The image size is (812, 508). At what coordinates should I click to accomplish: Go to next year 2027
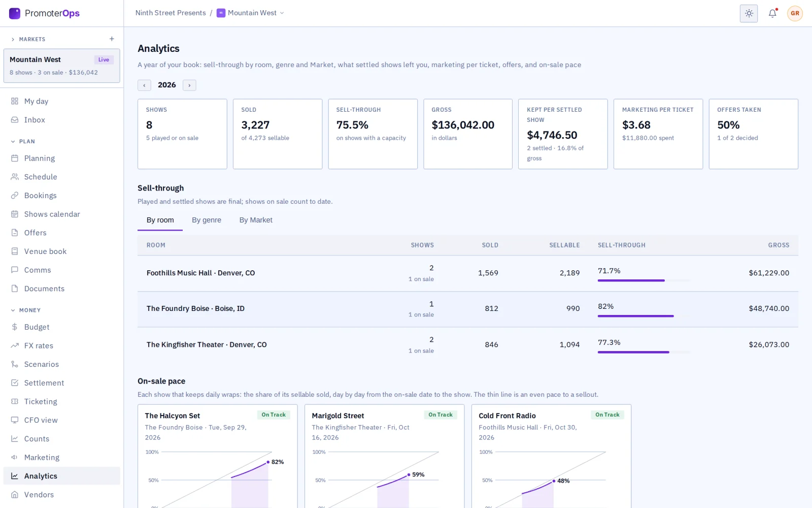(189, 85)
